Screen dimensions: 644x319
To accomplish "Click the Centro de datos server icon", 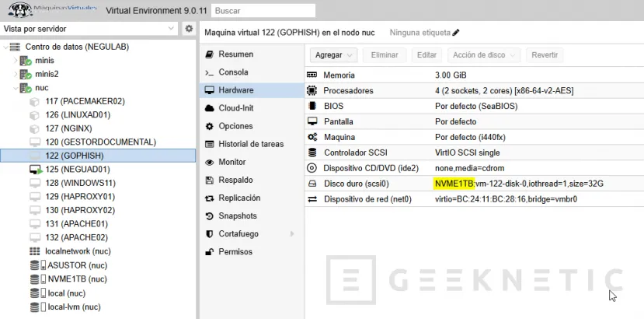I will click(x=16, y=47).
